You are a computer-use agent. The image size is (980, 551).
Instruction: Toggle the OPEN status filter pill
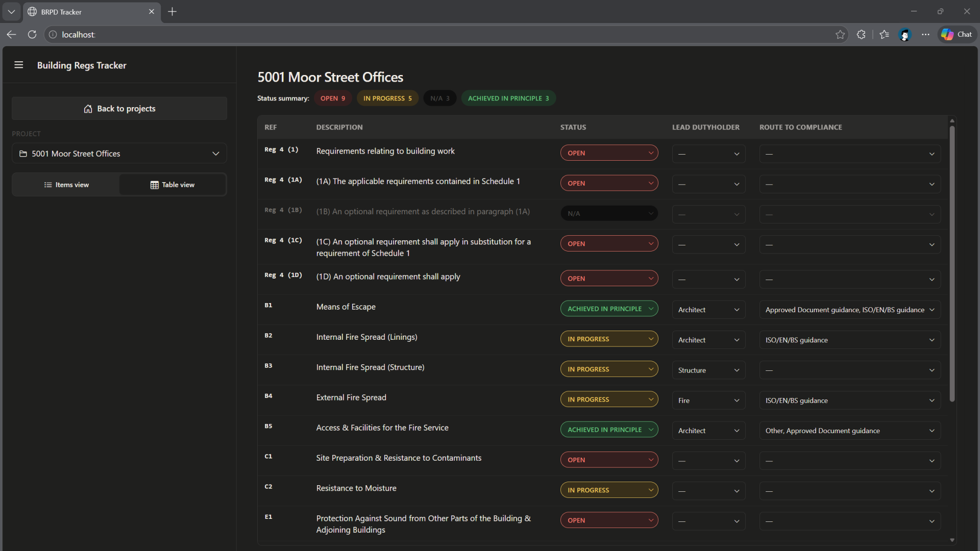[x=332, y=98]
